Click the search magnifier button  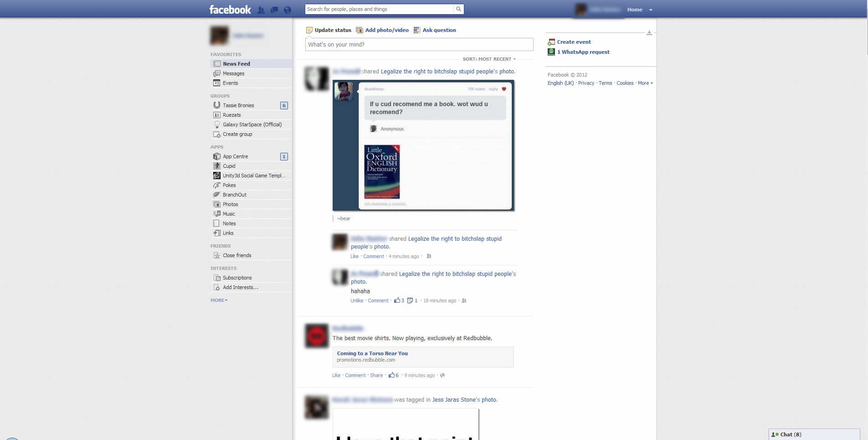coord(458,9)
